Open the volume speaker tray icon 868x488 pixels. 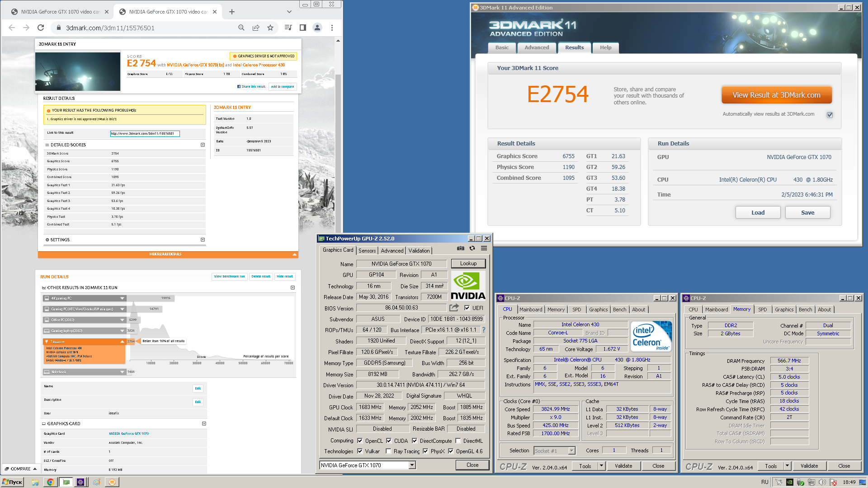(x=822, y=482)
